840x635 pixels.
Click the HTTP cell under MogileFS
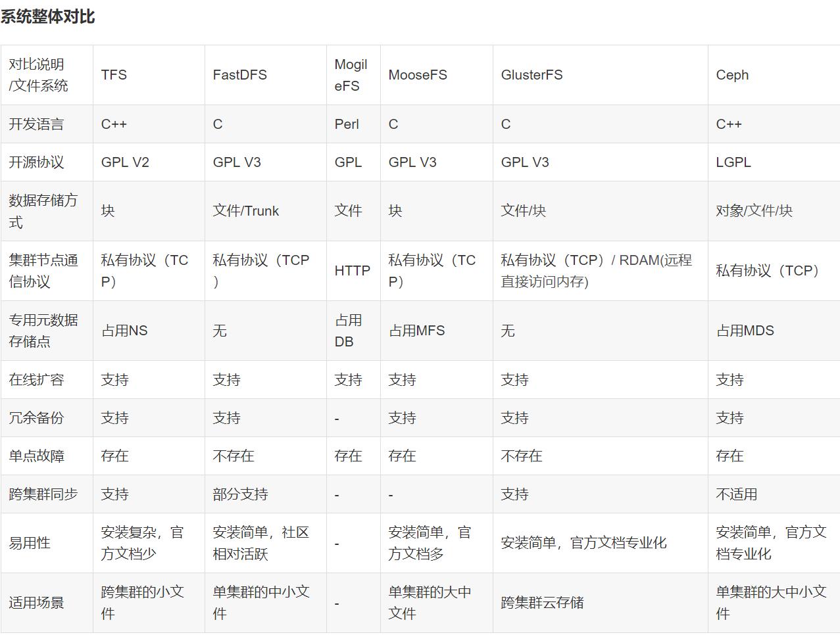click(x=353, y=270)
